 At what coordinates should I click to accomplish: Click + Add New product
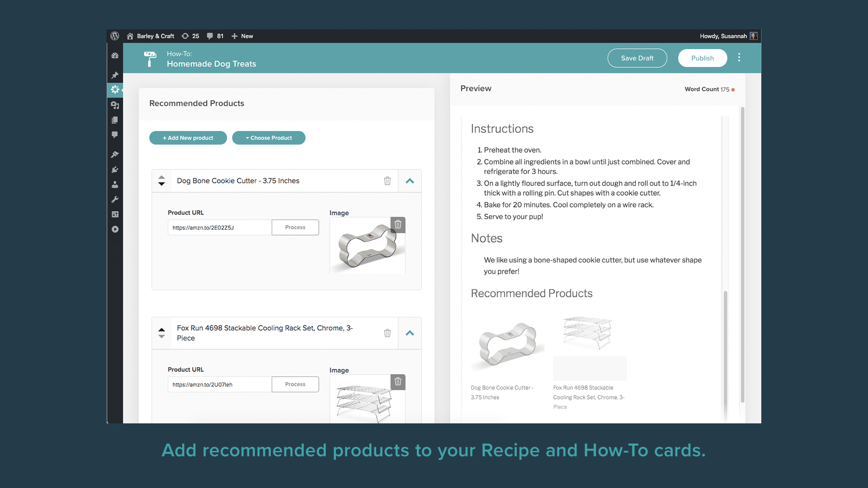pos(188,138)
